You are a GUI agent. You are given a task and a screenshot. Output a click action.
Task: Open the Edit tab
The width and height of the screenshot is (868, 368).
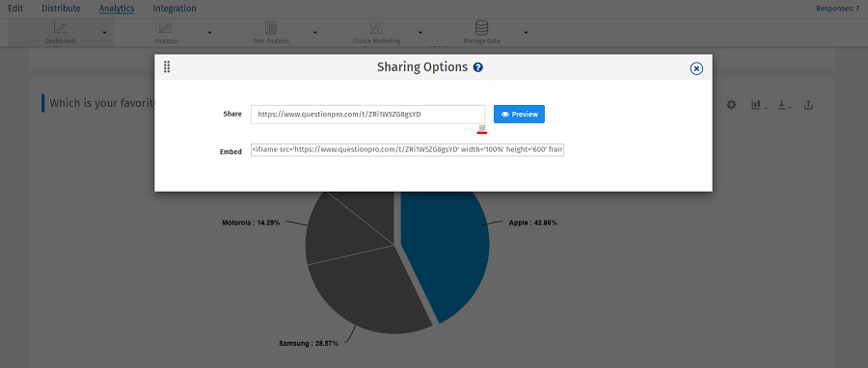click(15, 9)
